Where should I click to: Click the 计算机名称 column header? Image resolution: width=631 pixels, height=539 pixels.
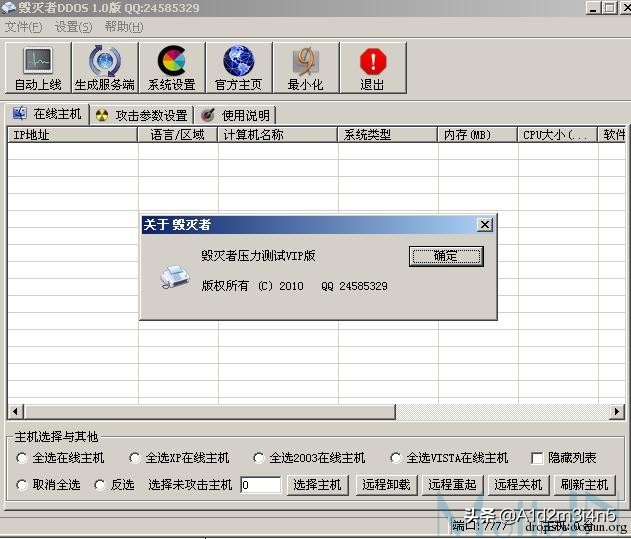278,135
